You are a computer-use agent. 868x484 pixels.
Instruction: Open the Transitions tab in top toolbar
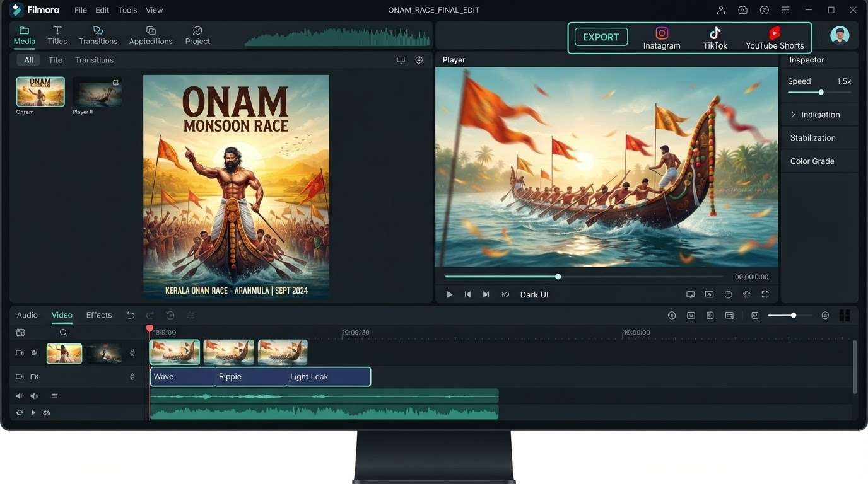pyautogui.click(x=98, y=36)
